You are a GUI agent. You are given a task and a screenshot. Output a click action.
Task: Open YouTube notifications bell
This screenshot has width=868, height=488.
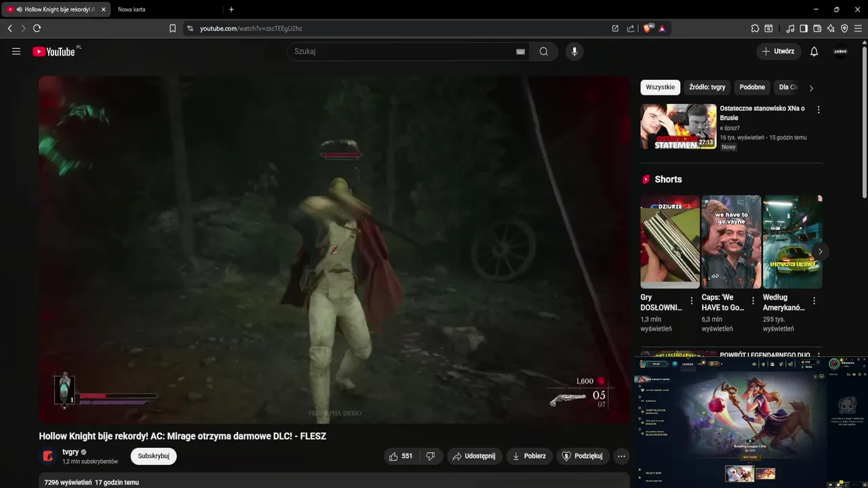[x=814, y=52]
